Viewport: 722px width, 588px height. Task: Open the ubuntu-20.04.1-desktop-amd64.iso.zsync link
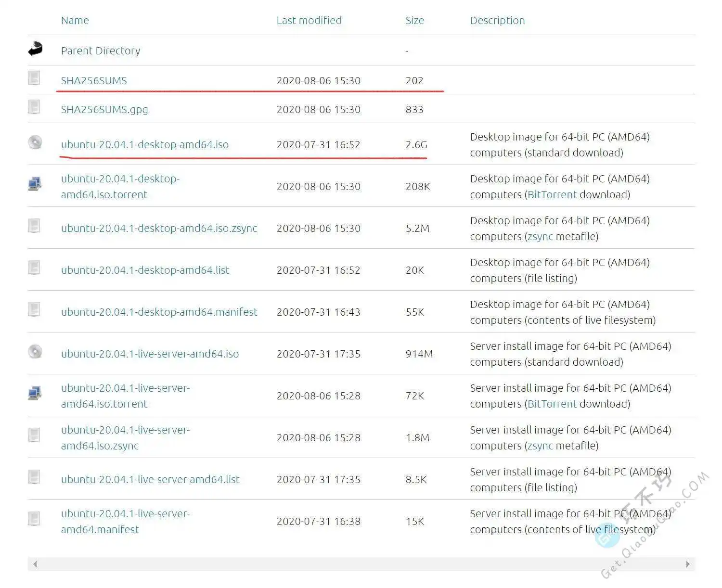159,228
